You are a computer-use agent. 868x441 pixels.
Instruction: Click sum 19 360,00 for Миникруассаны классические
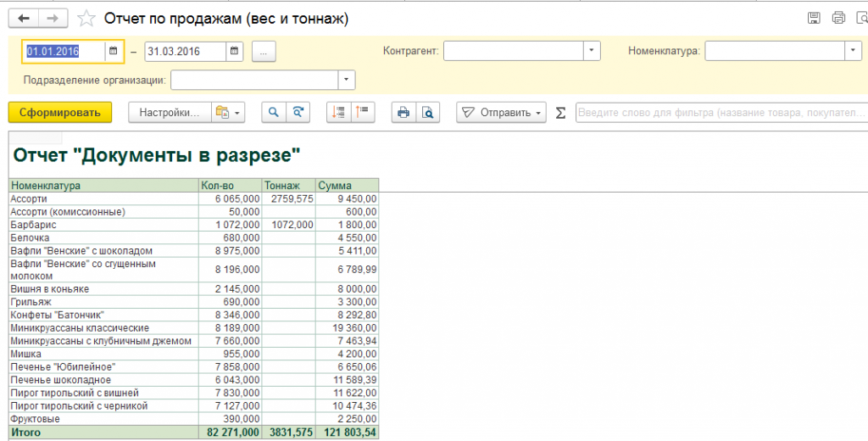click(355, 328)
